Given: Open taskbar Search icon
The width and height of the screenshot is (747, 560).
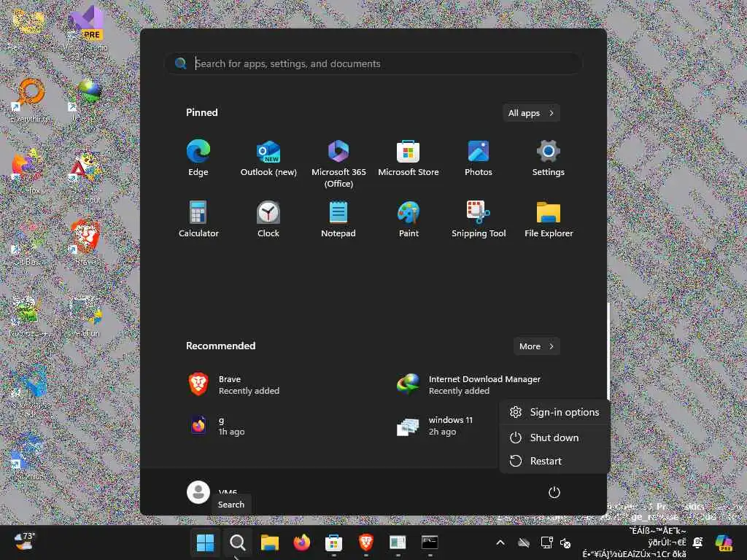Looking at the screenshot, I should click(237, 542).
